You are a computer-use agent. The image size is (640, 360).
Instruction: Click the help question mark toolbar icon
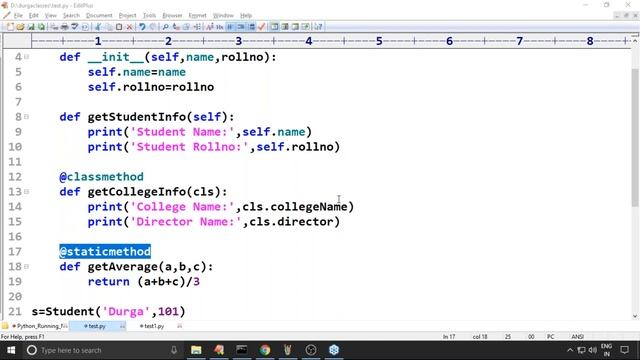point(318,27)
